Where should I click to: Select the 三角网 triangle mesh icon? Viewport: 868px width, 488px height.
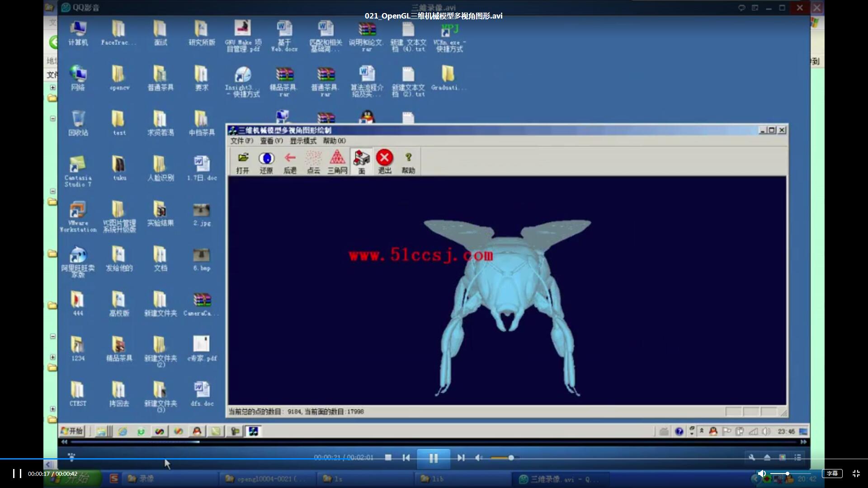(337, 162)
